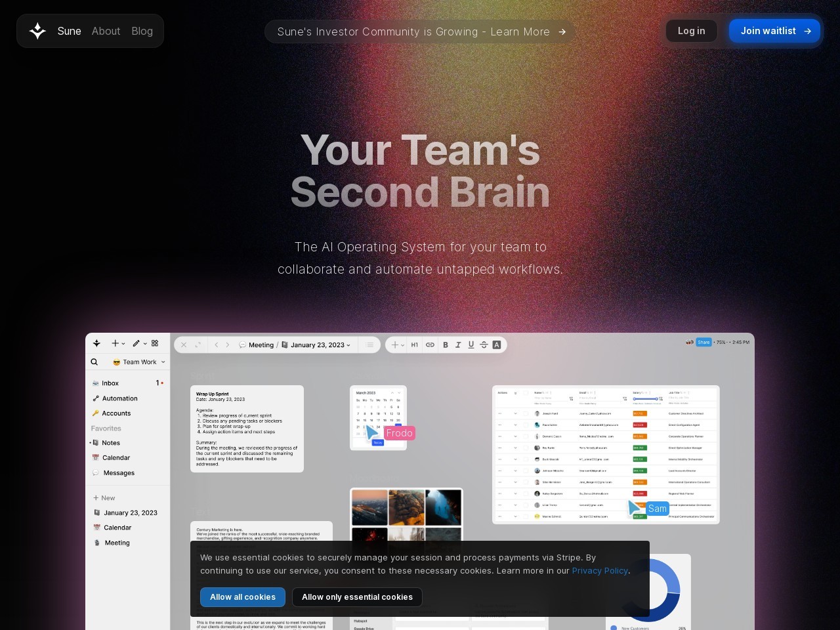This screenshot has width=840, height=630.
Task: Click the blue Share button in the mockup
Action: pos(703,342)
